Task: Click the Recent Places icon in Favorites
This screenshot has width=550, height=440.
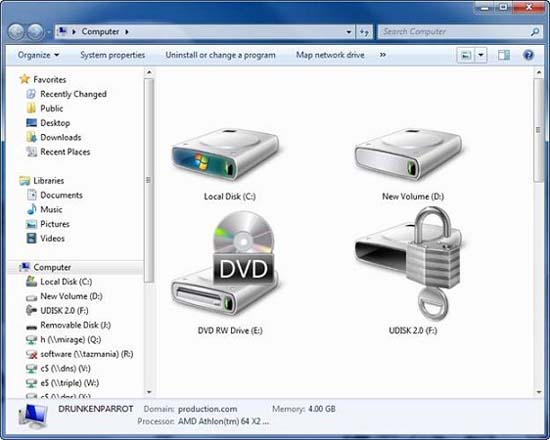Action: click(31, 152)
